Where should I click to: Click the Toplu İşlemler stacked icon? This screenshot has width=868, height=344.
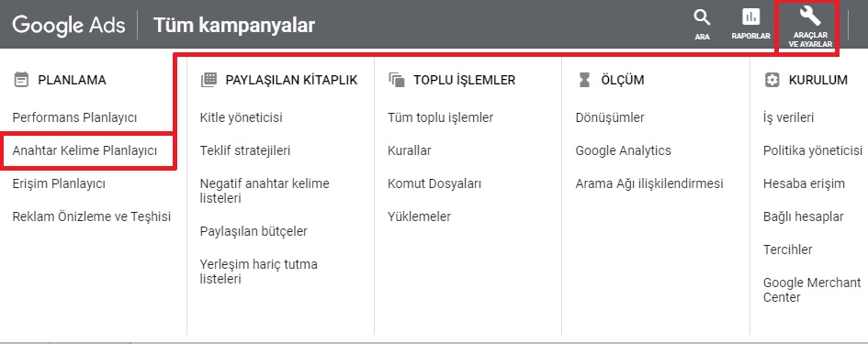pyautogui.click(x=397, y=80)
